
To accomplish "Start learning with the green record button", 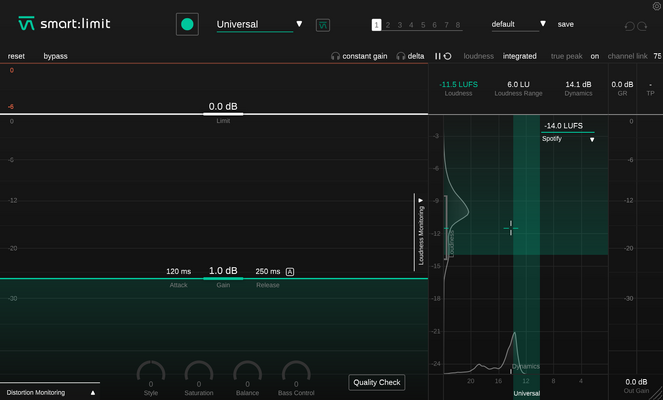I will tap(187, 25).
